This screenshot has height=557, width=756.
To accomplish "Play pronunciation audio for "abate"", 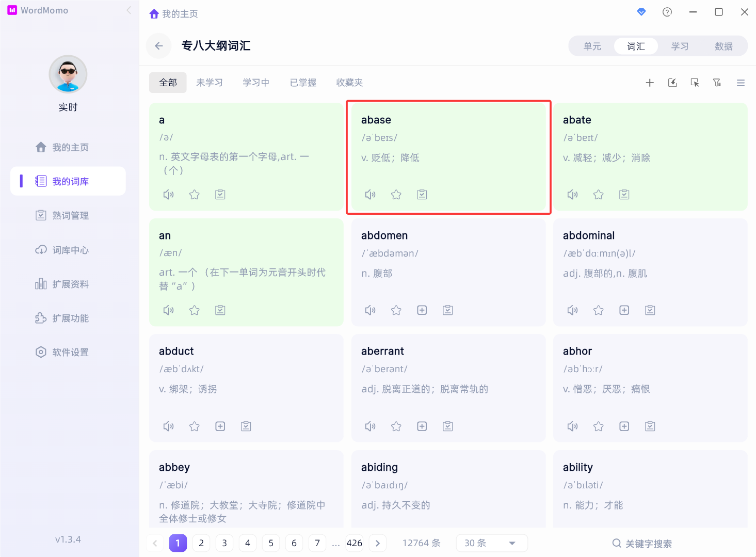I will [x=572, y=195].
